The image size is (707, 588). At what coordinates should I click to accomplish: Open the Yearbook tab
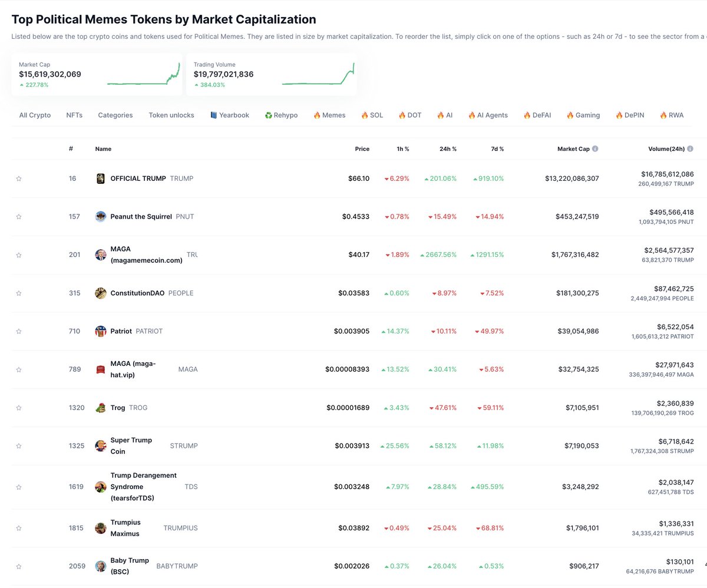tap(230, 115)
